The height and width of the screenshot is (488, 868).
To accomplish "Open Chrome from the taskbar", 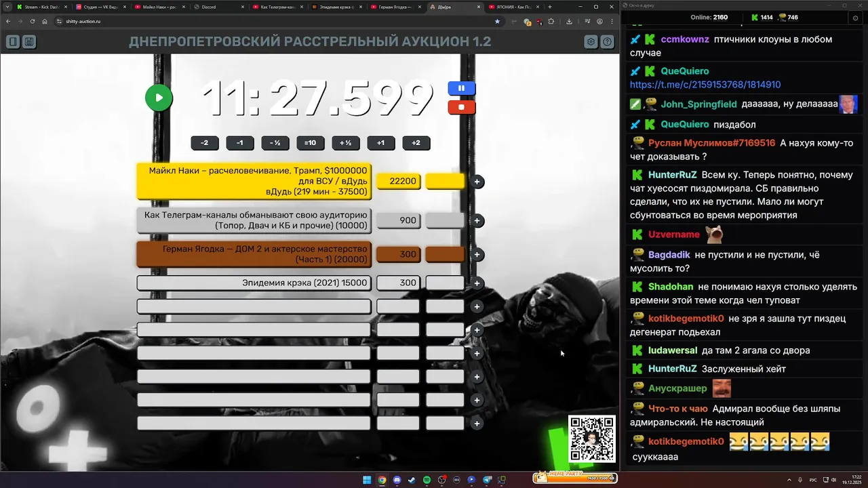I will click(382, 480).
